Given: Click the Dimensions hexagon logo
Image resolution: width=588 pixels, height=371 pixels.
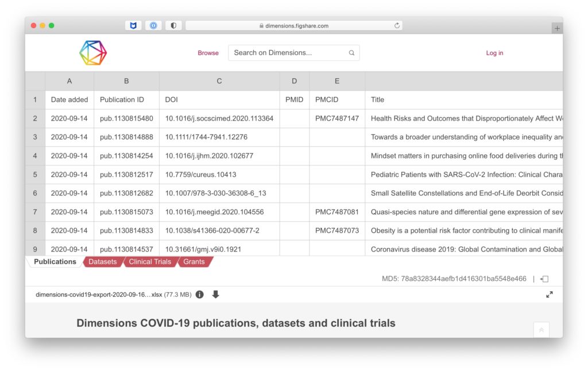Looking at the screenshot, I should coord(93,53).
